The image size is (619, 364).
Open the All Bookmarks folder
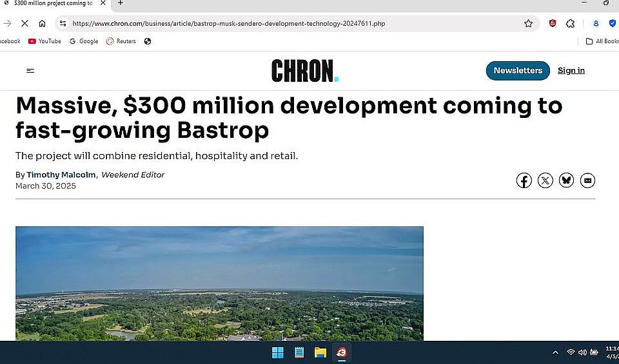(x=602, y=41)
